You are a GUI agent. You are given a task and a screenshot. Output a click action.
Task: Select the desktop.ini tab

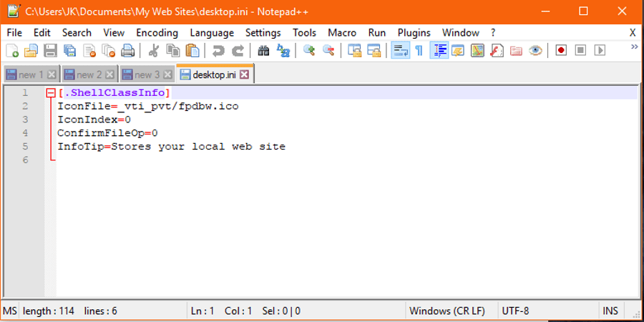(x=213, y=74)
